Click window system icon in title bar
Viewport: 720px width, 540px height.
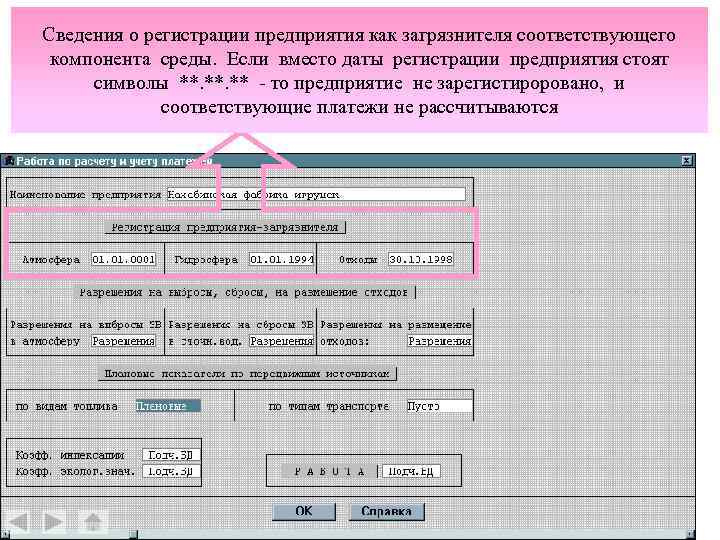8,161
